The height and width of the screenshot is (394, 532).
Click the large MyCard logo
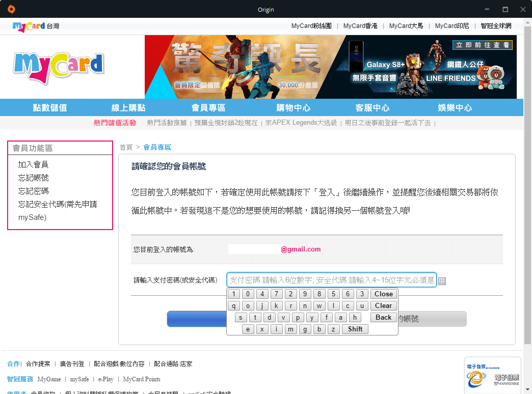59,68
